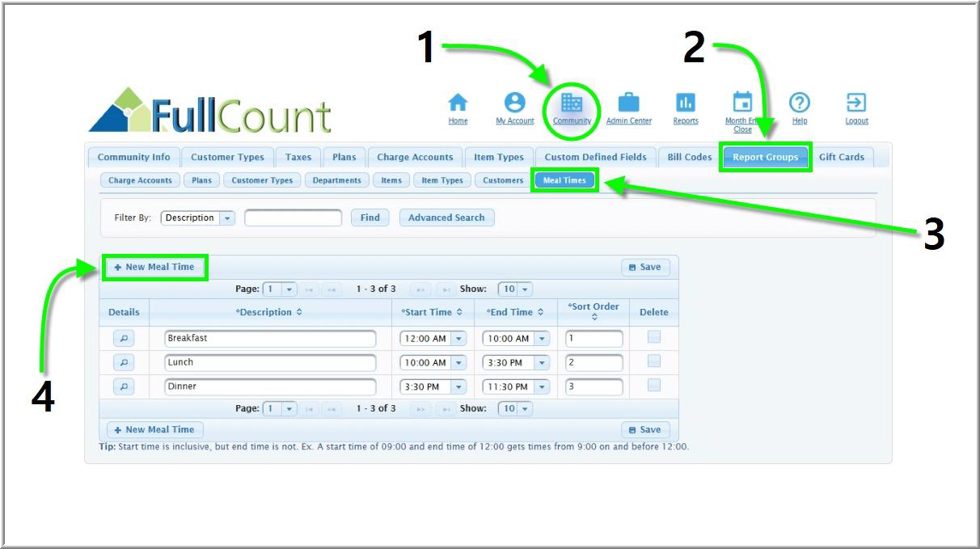Tick the Delete checkbox for Lunch

click(653, 361)
